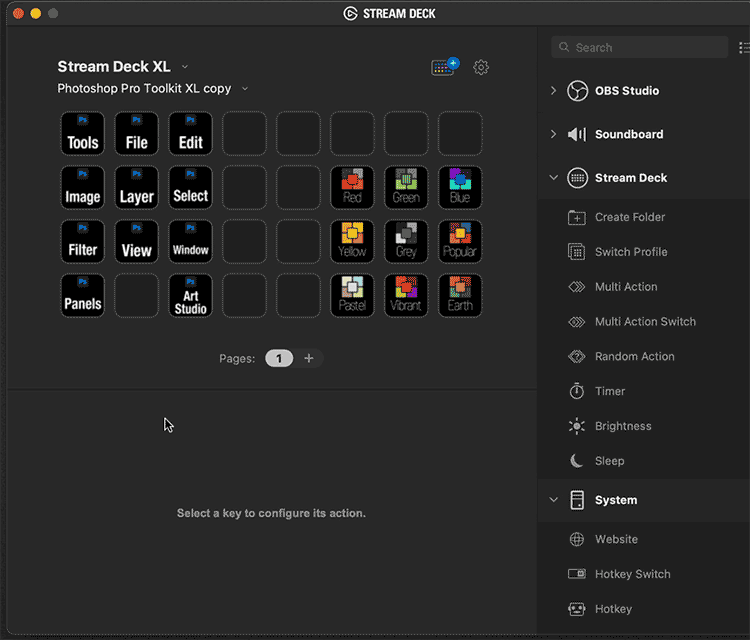The width and height of the screenshot is (750, 640).
Task: Select the Filter key on the deck
Action: pos(83,242)
